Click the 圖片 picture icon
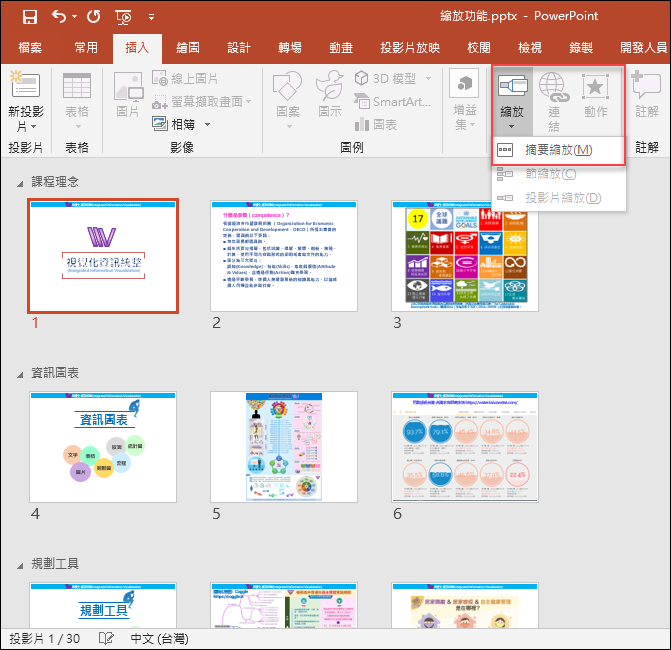671x650 pixels. point(128,86)
